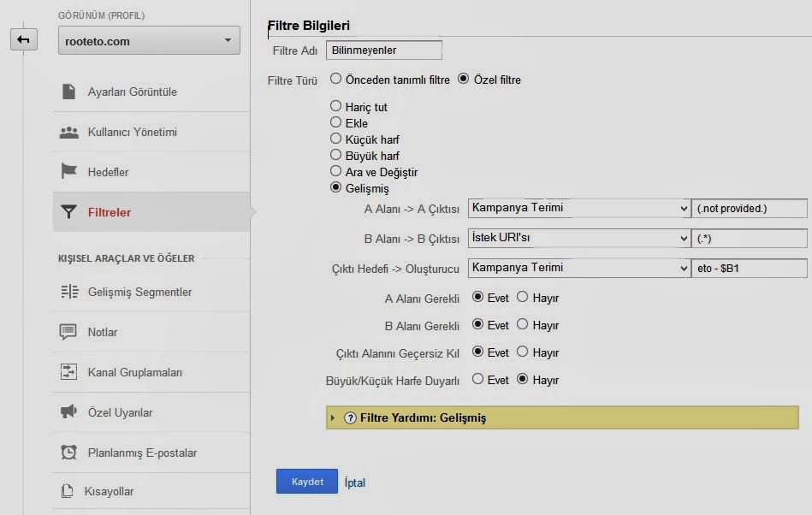812x515 pixels.
Task: Open Kısayollar in the sidebar
Action: coord(109,491)
